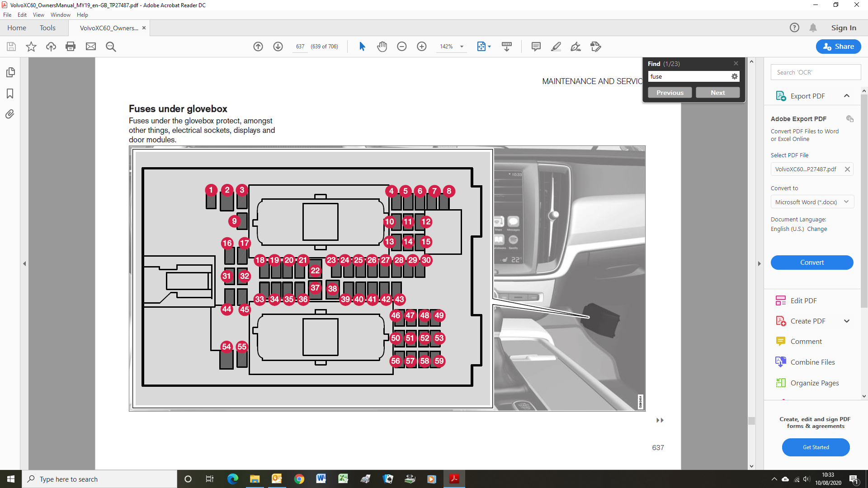Open attachments panel
Image resolution: width=868 pixels, height=488 pixels.
(10, 114)
